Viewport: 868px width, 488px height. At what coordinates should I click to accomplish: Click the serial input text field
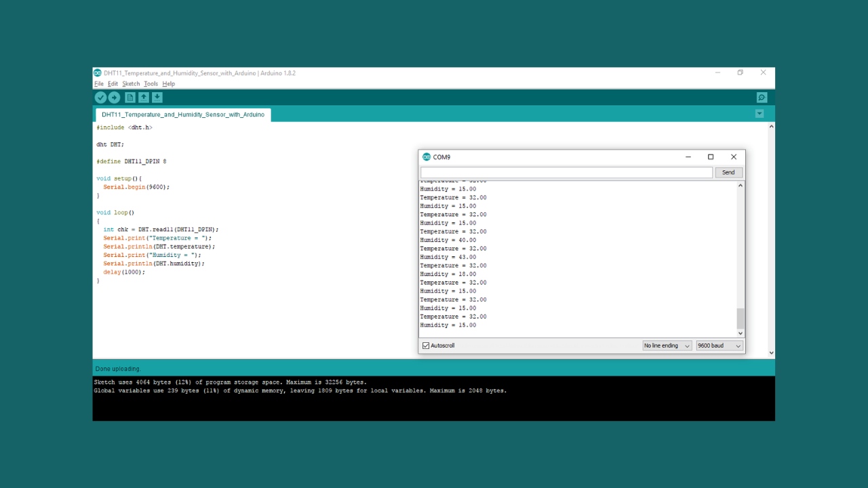[x=566, y=173]
